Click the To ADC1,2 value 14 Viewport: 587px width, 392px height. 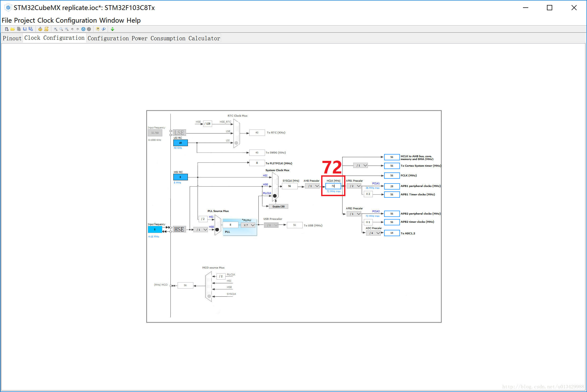392,233
